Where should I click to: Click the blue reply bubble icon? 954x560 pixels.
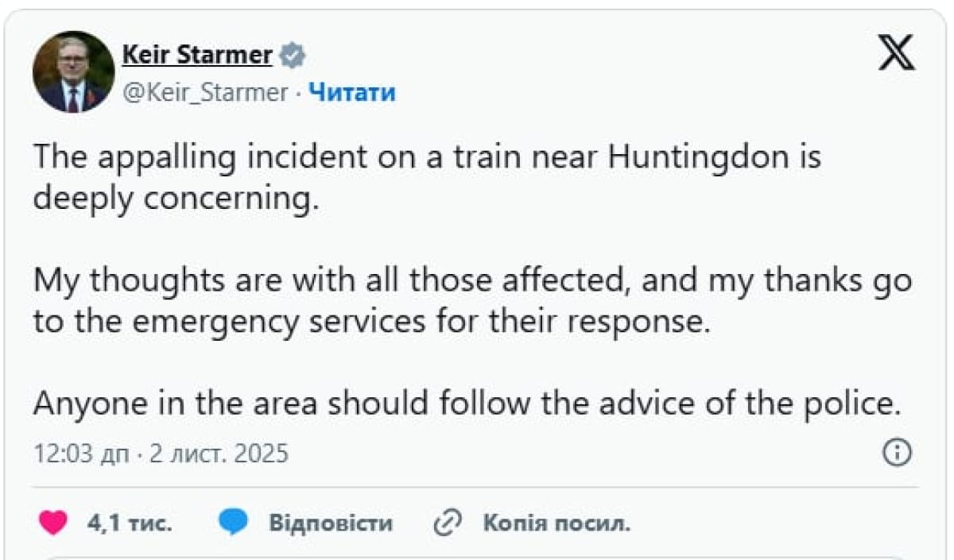point(233,523)
